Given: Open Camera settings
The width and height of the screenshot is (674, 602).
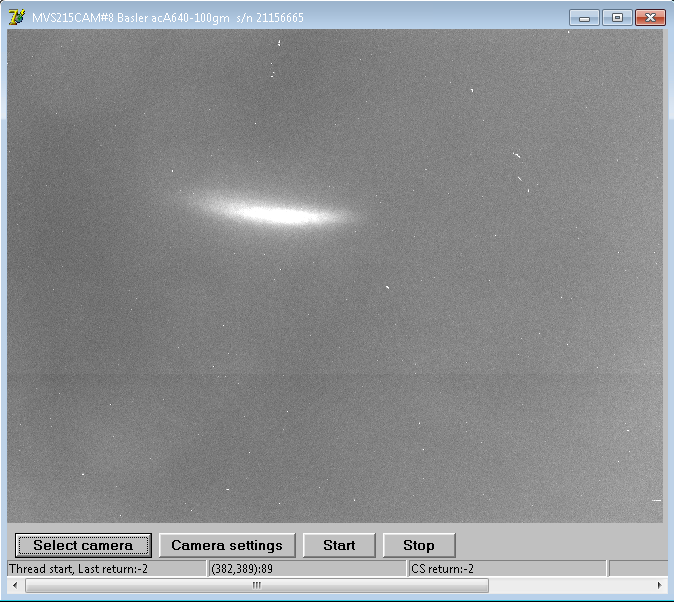Looking at the screenshot, I should point(227,545).
